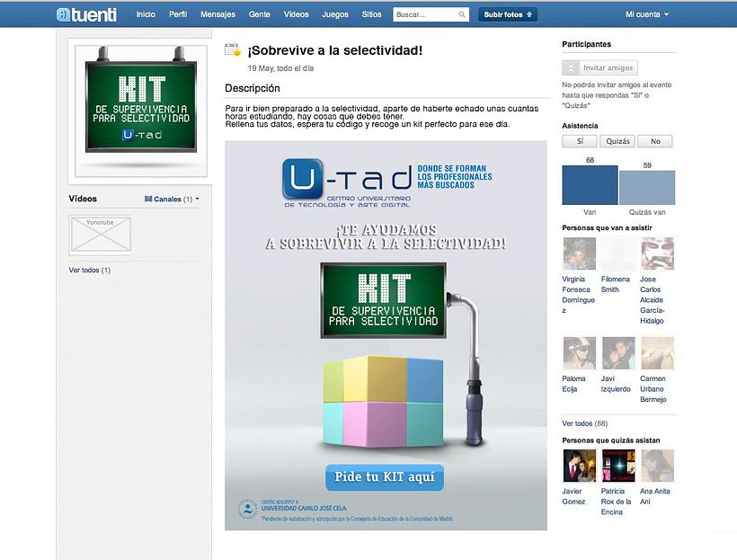Open Sitios in navigation bar

tap(371, 14)
